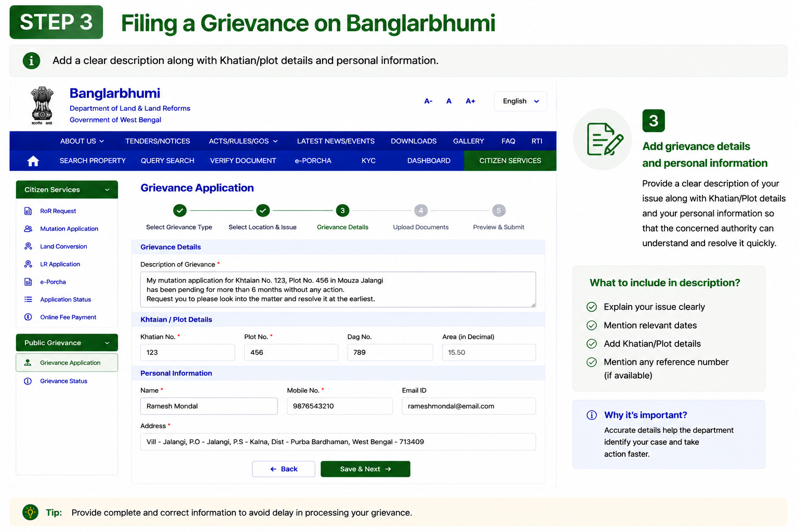Click the Government emblem logo

pos(42,105)
